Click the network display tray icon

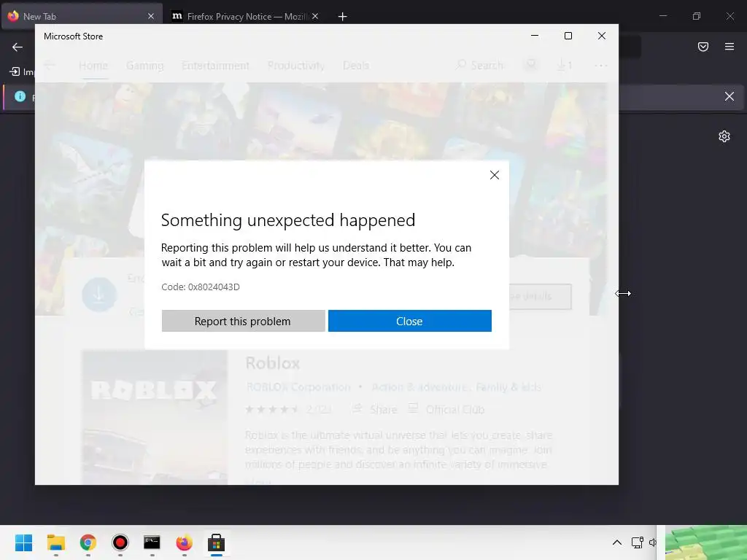637,542
